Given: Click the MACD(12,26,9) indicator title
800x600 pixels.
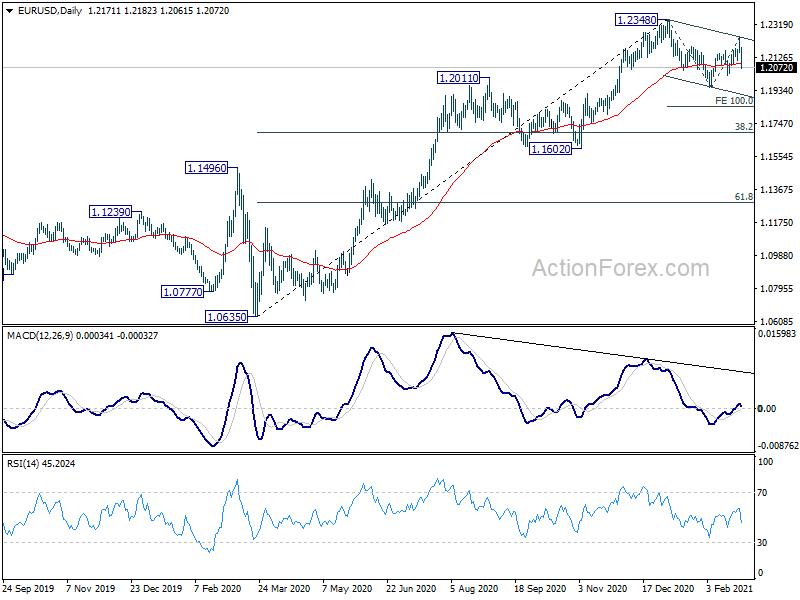Looking at the screenshot, I should [x=40, y=335].
